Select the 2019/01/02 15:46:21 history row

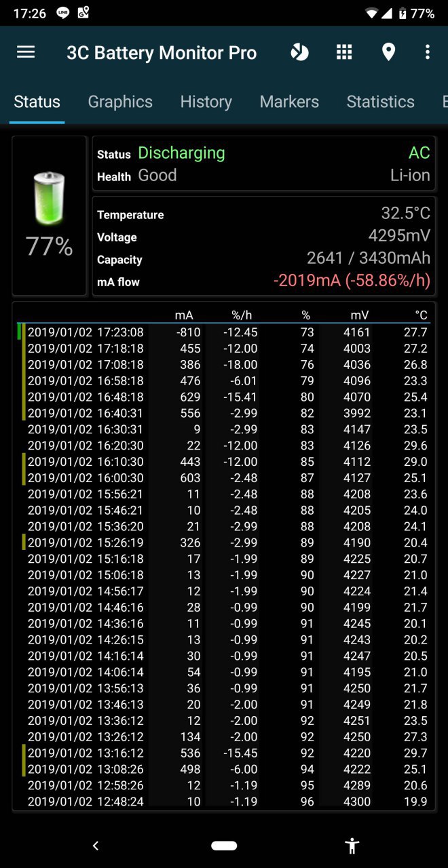(224, 511)
